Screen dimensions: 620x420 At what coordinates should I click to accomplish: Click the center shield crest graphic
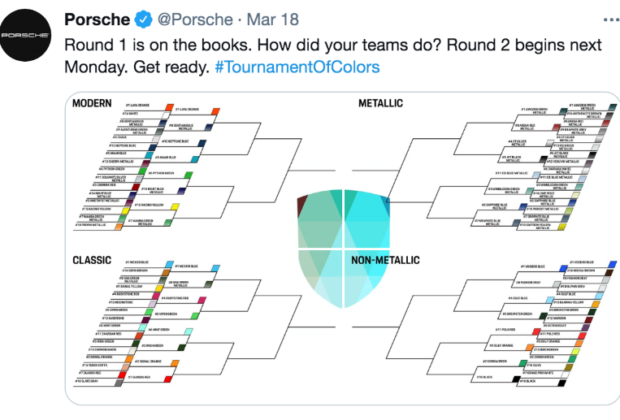(x=343, y=248)
